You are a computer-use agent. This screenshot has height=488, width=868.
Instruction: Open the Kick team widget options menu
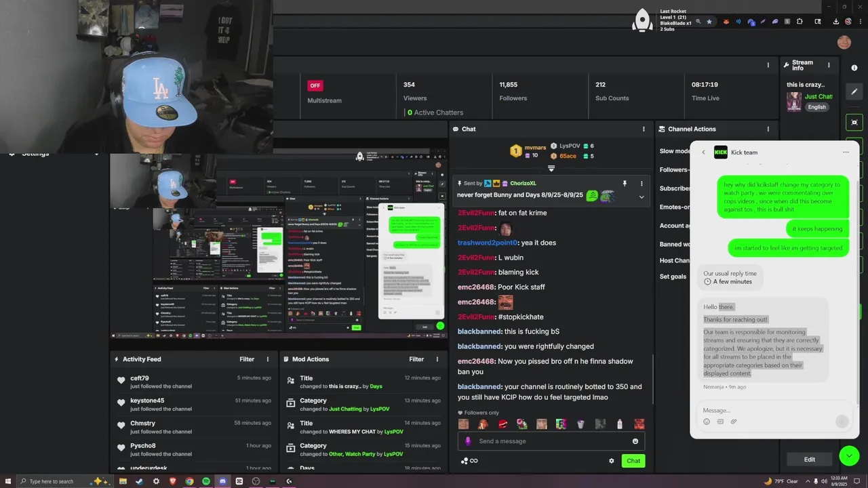click(x=846, y=152)
